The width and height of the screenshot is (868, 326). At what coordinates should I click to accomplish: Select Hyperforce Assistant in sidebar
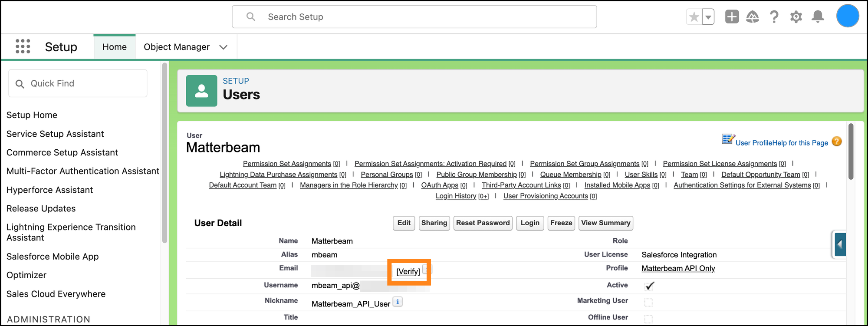pos(49,190)
